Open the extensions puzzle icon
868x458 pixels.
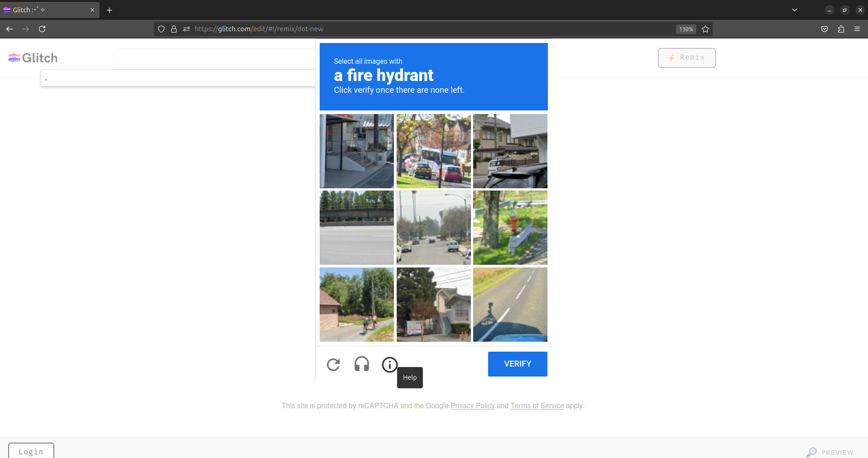coord(841,29)
